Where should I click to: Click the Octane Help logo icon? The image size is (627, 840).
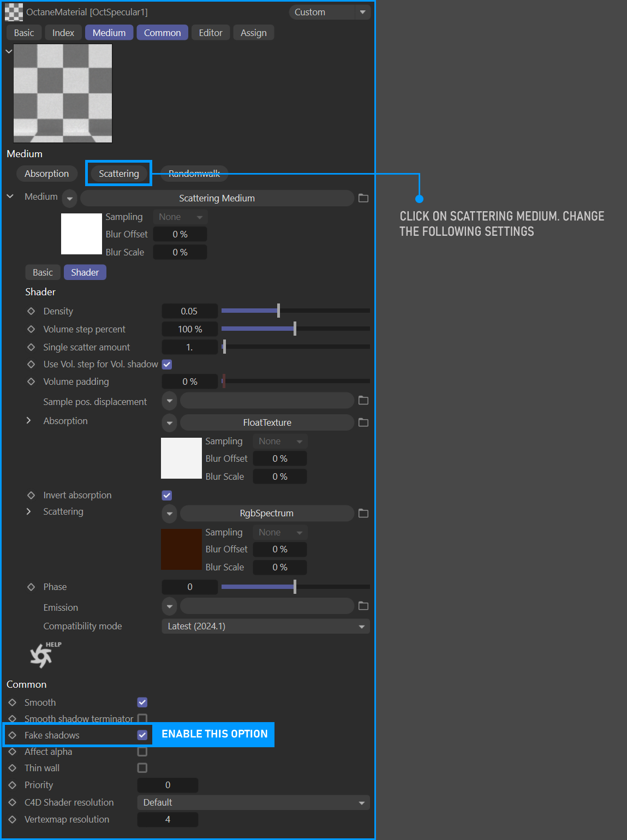pyautogui.click(x=43, y=655)
